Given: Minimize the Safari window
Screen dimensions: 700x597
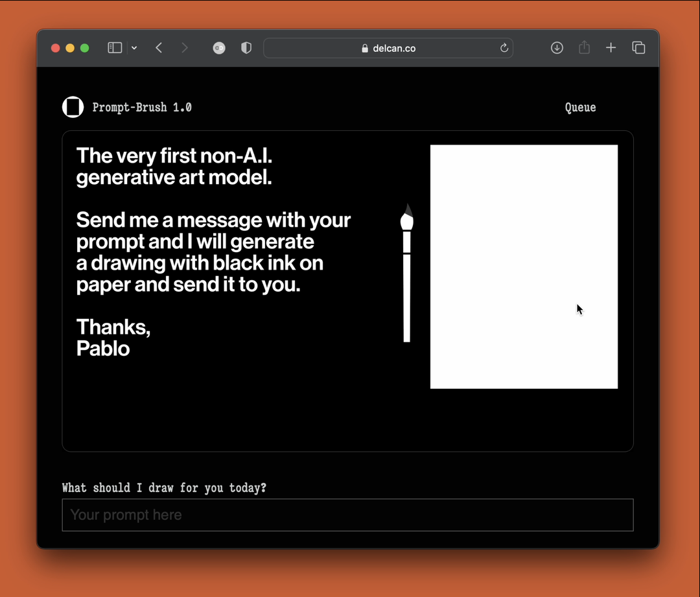Looking at the screenshot, I should coord(70,48).
